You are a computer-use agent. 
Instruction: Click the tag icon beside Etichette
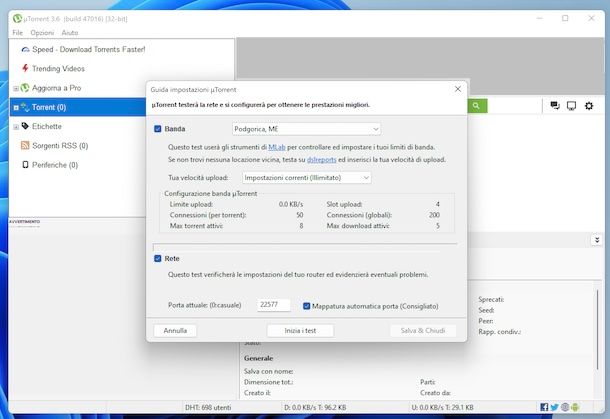click(25, 126)
